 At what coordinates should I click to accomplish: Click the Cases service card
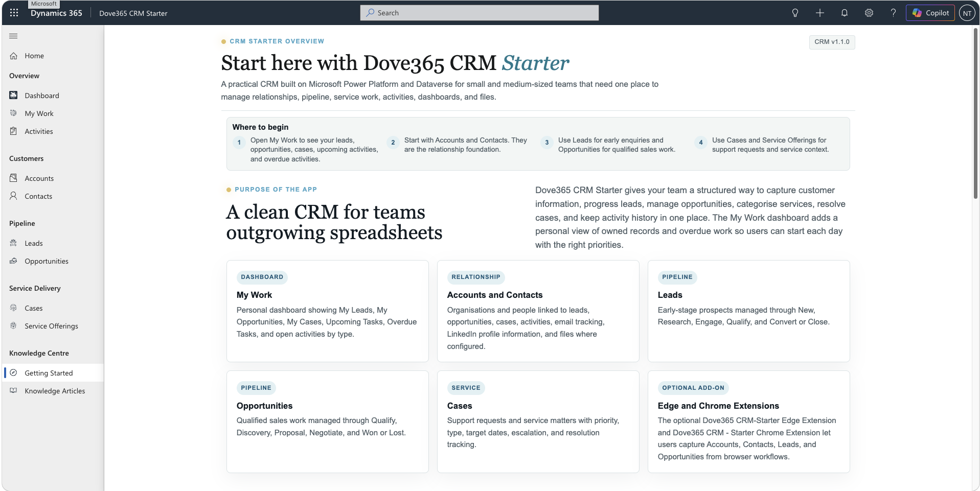coord(538,422)
